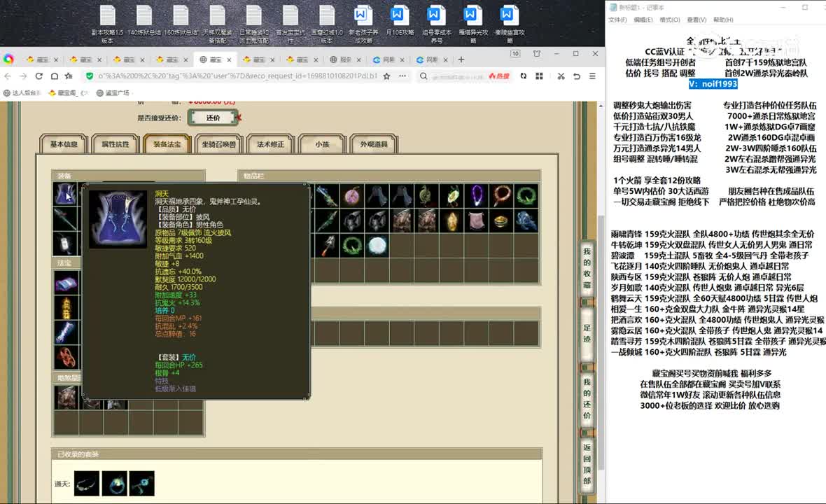826x504 pixels.
Task: Open the pink orb item in inventory
Action: click(352, 196)
